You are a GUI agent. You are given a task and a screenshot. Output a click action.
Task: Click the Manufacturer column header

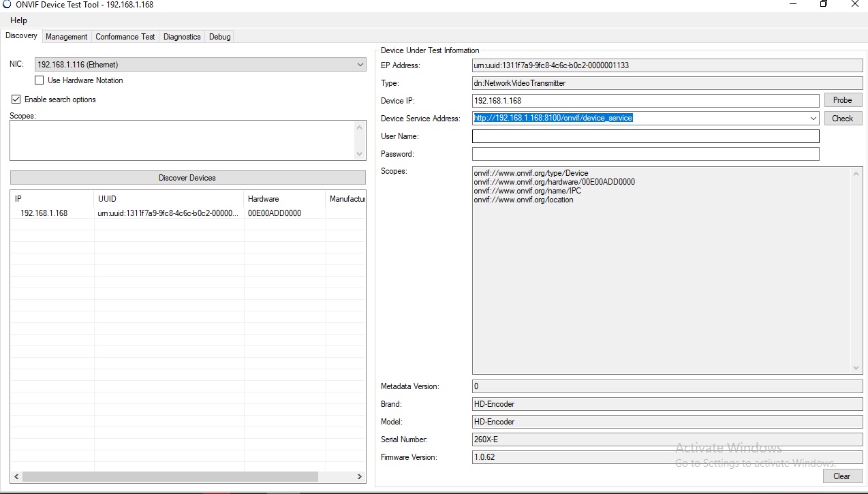tap(346, 199)
